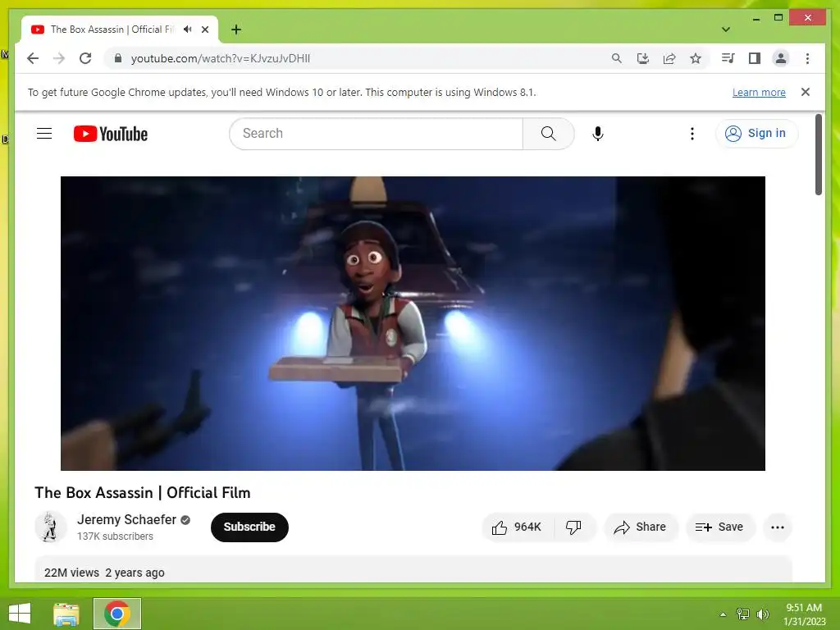Open Chrome profile avatar
840x630 pixels.
click(781, 58)
